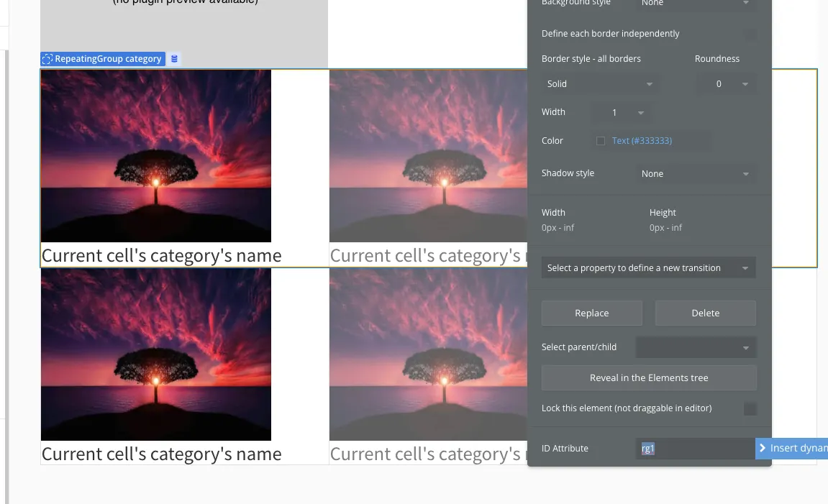Click the ID Attribute input field
828x504 pixels.
[x=696, y=448]
